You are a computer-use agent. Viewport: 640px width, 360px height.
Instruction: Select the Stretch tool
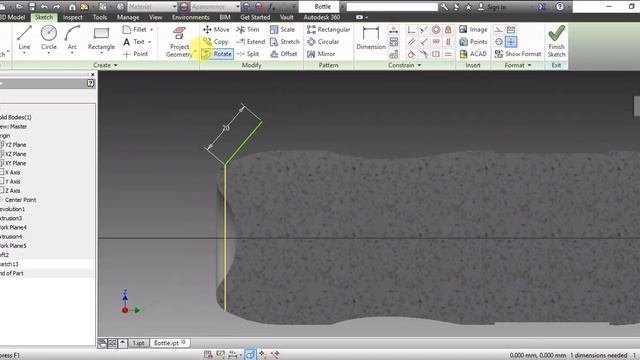click(284, 42)
